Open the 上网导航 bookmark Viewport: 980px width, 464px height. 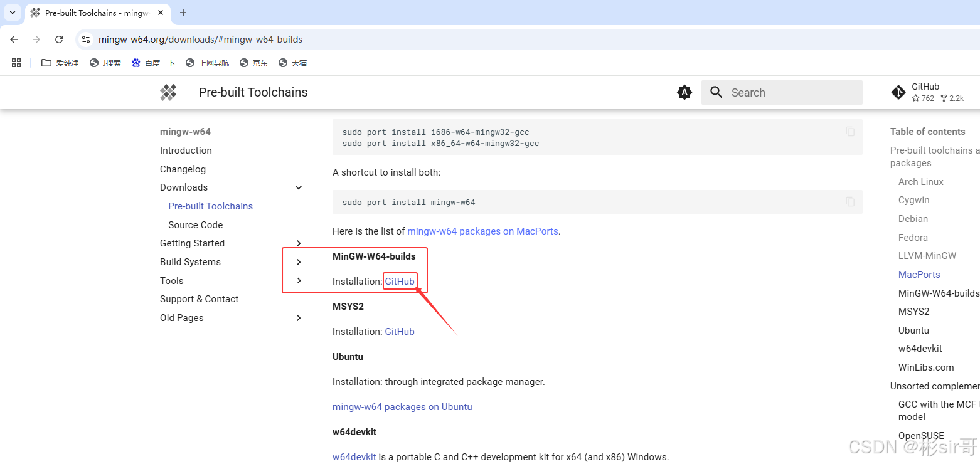click(207, 63)
